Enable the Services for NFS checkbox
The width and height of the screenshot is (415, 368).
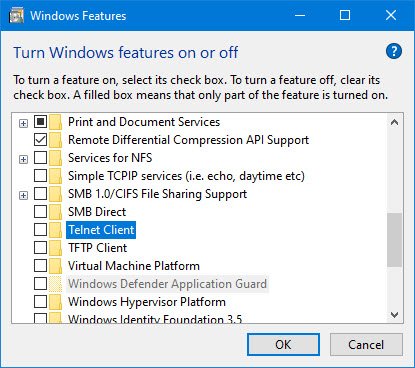tap(40, 157)
